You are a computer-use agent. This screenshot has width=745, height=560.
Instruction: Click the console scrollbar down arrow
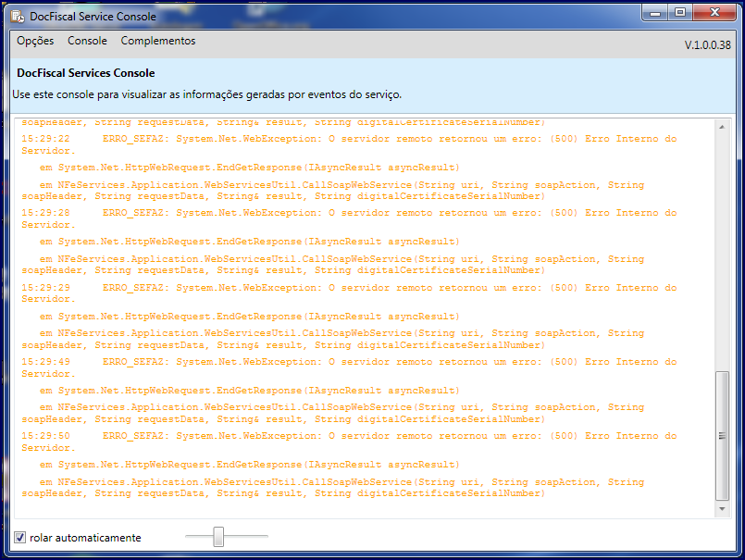point(722,509)
